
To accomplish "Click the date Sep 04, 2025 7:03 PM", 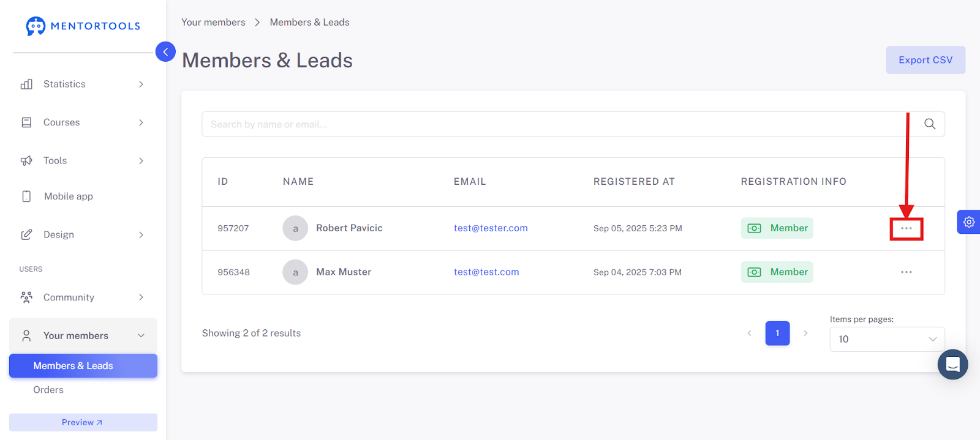I will [638, 272].
